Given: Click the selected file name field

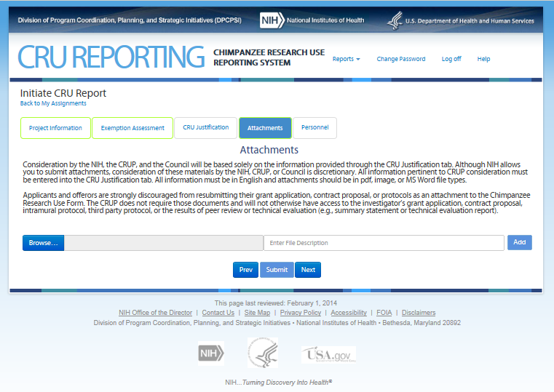Looking at the screenshot, I should pos(164,243).
